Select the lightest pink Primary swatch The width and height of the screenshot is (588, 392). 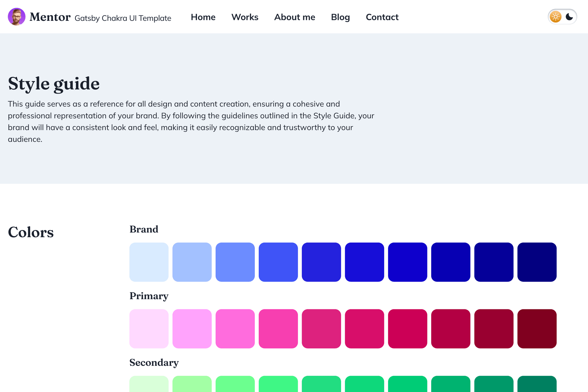click(149, 329)
